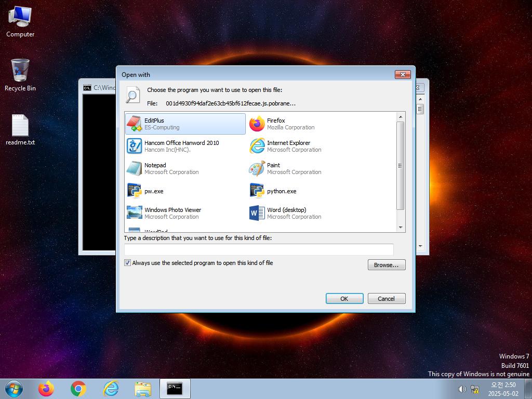Click the file name 001d4930...pobrane text
The image size is (532, 399).
pyautogui.click(x=231, y=103)
